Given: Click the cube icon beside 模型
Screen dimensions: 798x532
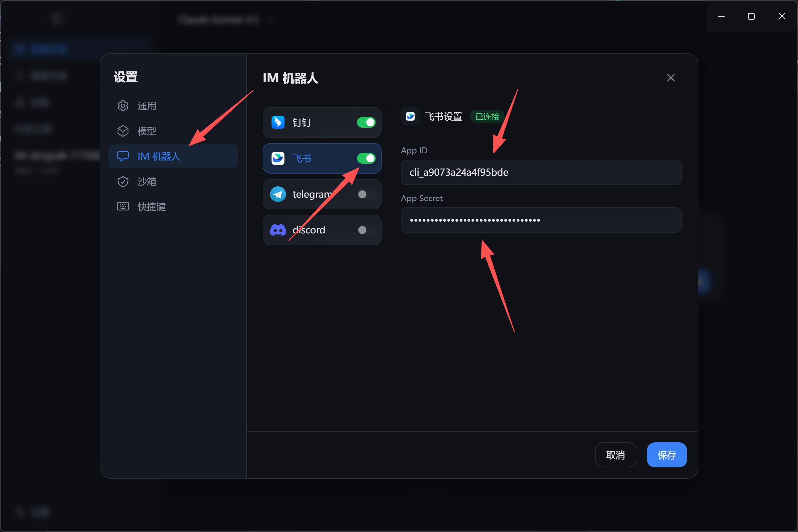Looking at the screenshot, I should [x=123, y=131].
